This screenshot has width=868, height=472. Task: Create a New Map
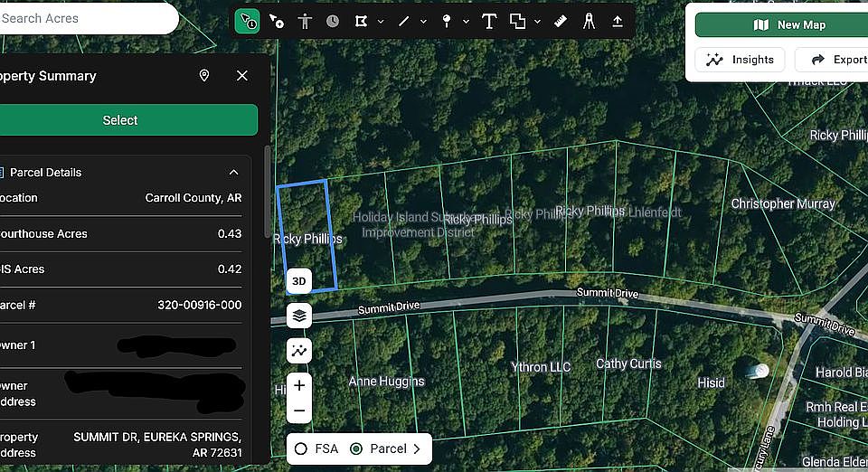point(781,25)
